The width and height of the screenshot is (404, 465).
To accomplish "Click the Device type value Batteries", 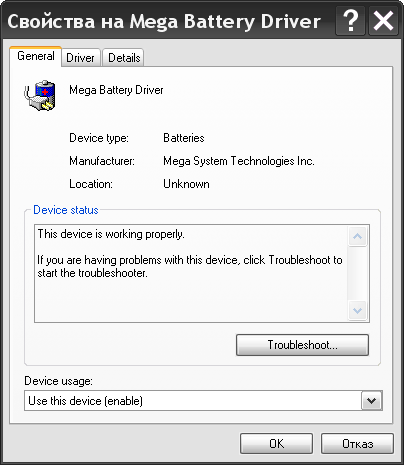I will (184, 138).
